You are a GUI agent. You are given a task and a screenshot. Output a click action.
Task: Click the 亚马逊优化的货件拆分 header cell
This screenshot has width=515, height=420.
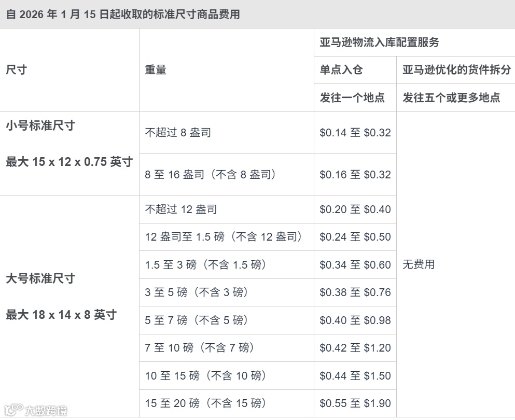457,69
